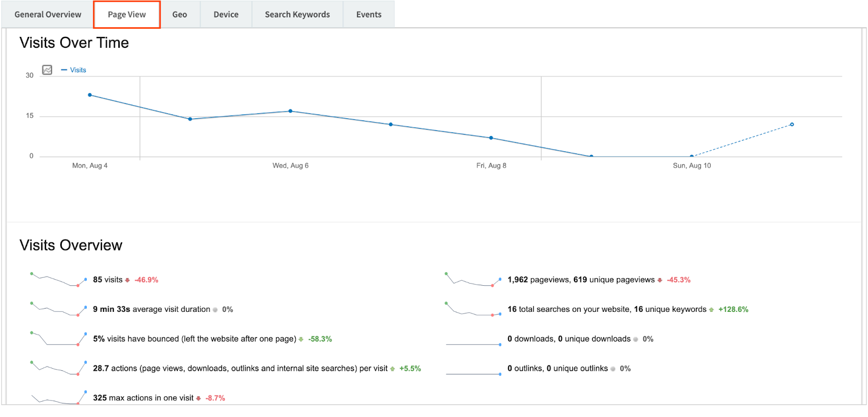Viewport: 868px width, 417px height.
Task: Click the gray dot next to average visit duration
Action: (x=215, y=310)
